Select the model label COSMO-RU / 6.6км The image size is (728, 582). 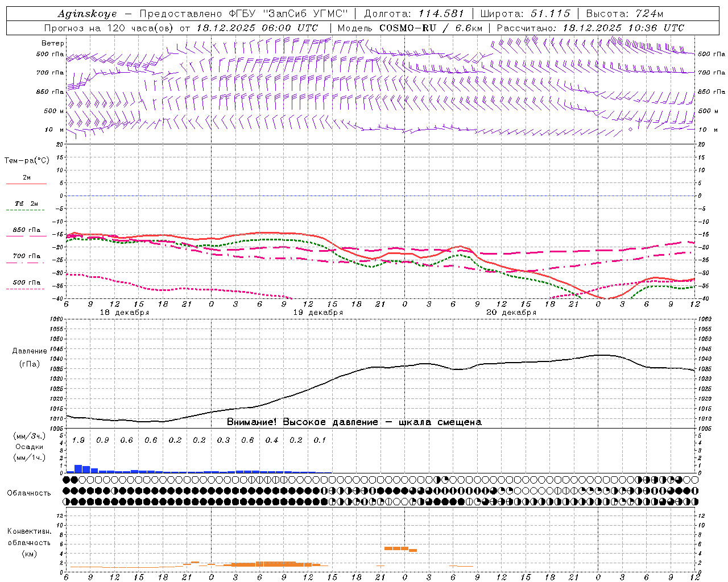pyautogui.click(x=431, y=28)
